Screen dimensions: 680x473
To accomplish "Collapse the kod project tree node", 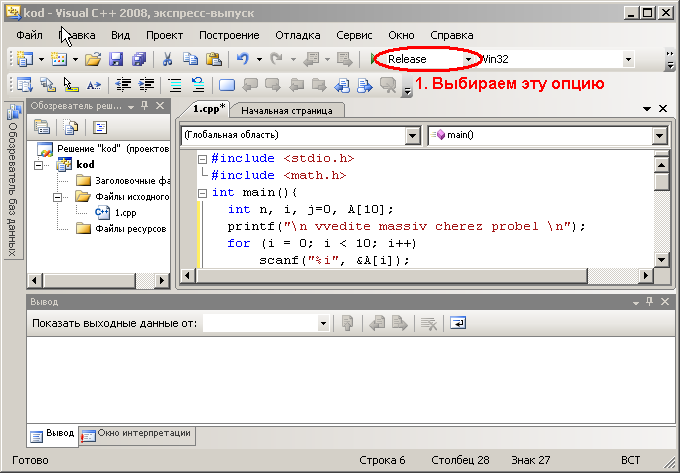I will pyautogui.click(x=39, y=165).
